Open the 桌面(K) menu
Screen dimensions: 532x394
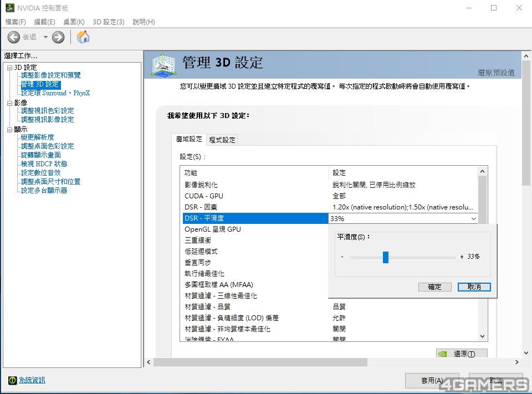(x=74, y=22)
